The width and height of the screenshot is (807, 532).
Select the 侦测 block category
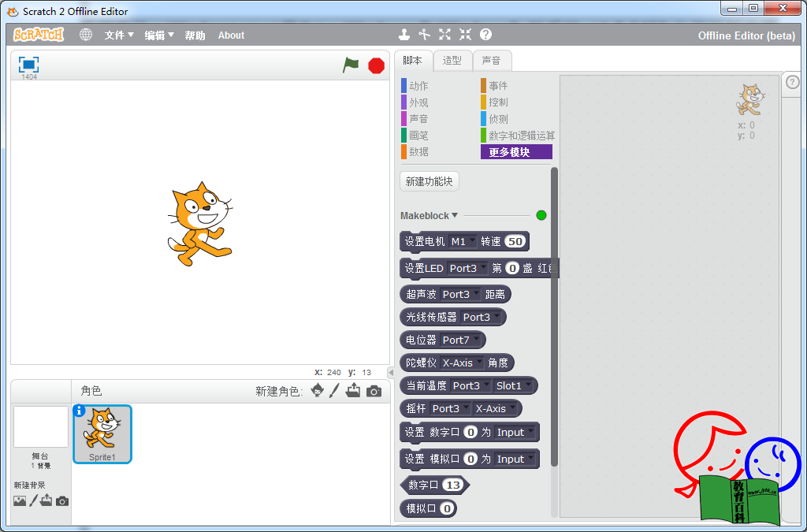[x=495, y=119]
